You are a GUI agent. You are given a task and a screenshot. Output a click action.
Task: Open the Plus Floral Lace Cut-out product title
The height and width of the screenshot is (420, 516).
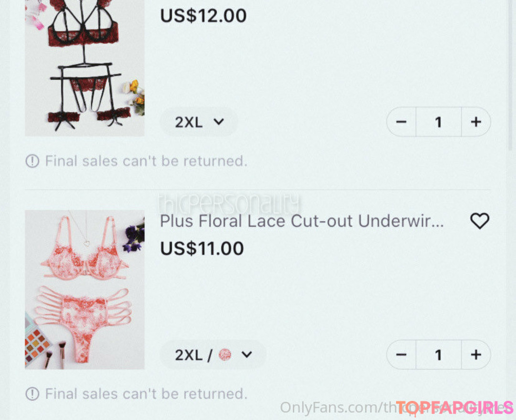[302, 221]
